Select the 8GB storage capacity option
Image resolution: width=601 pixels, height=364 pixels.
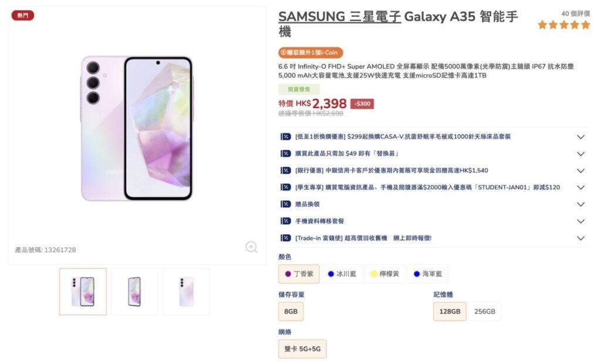pos(291,311)
